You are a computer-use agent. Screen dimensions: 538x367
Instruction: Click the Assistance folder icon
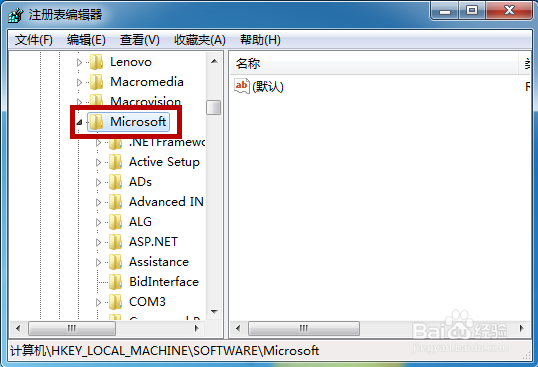click(116, 262)
